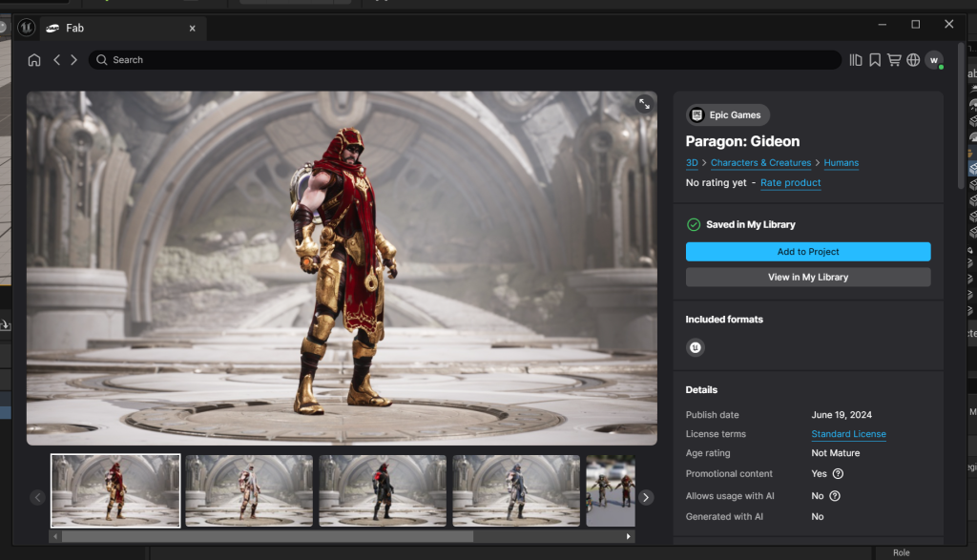The height and width of the screenshot is (560, 977).
Task: Click the June 19, 2024 publish date
Action: coord(842,415)
